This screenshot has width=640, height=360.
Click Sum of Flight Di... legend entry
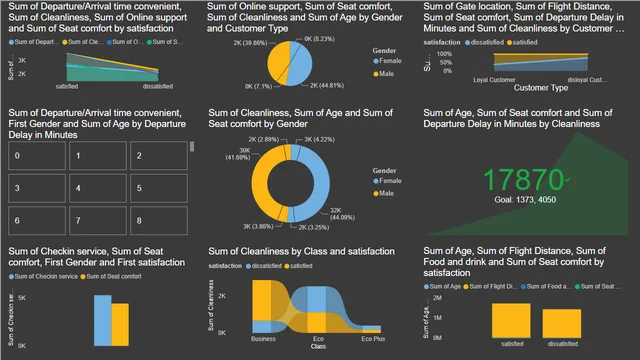pyautogui.click(x=491, y=287)
